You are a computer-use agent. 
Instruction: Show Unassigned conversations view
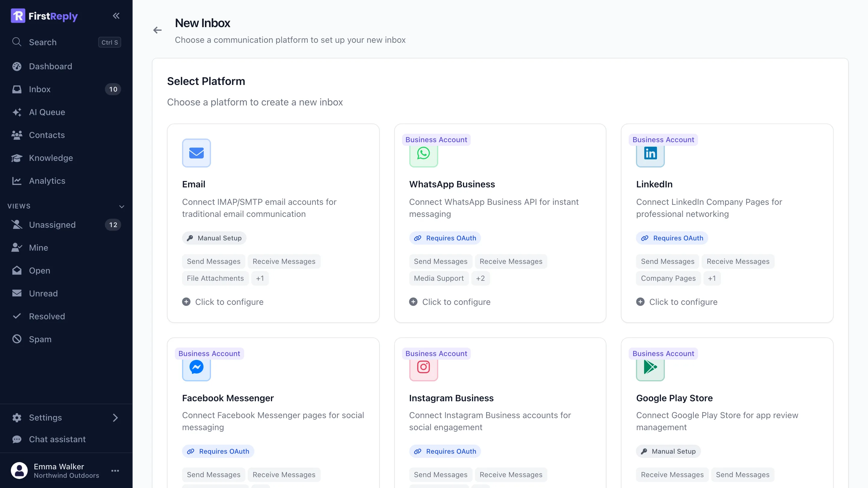[x=66, y=225]
